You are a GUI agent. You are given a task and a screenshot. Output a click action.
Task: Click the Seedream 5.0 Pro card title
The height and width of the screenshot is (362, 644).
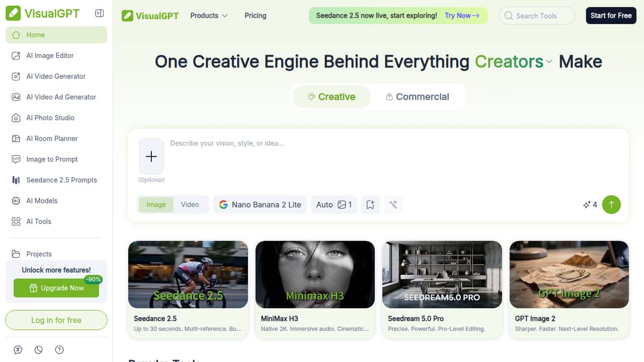coord(416,318)
